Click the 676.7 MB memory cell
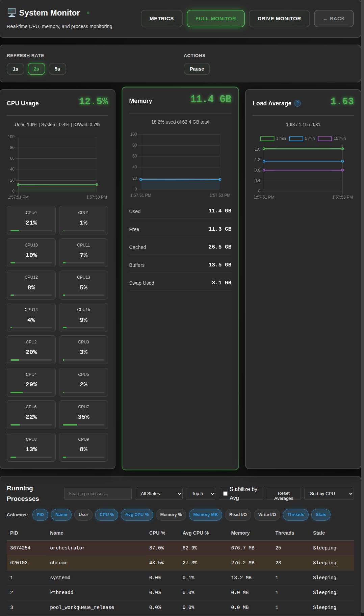The width and height of the screenshot is (364, 616). [243, 548]
